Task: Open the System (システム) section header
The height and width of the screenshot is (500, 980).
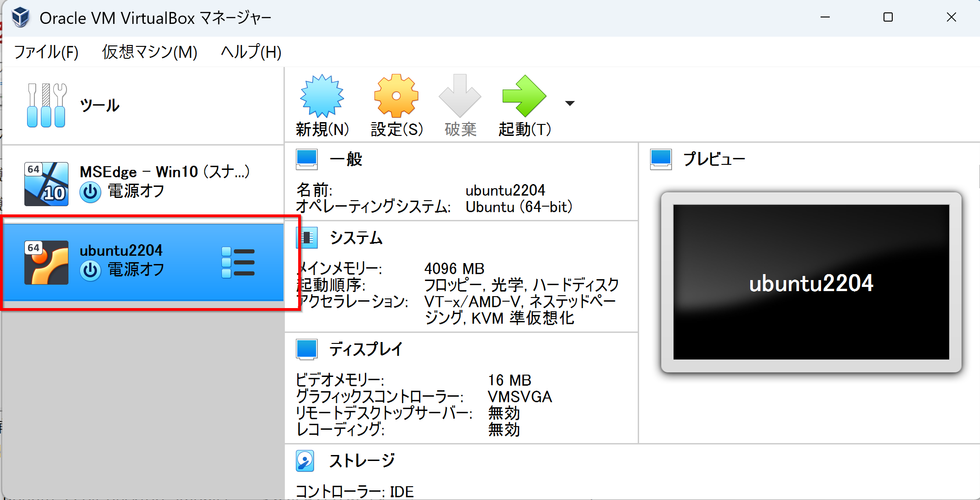Action: pos(356,238)
